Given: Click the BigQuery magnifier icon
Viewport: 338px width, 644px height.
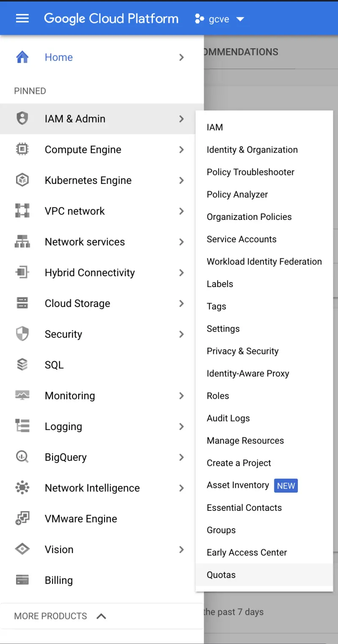Looking at the screenshot, I should point(22,457).
